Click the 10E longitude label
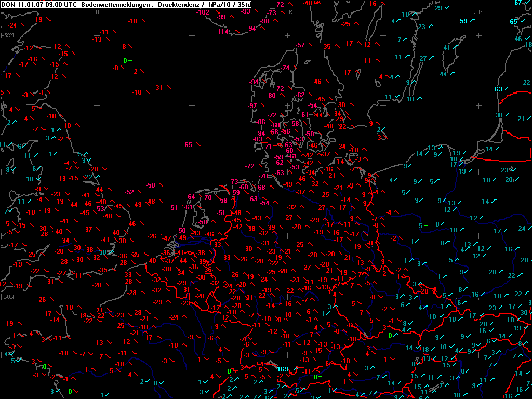The image size is (532, 399). coord(287,12)
